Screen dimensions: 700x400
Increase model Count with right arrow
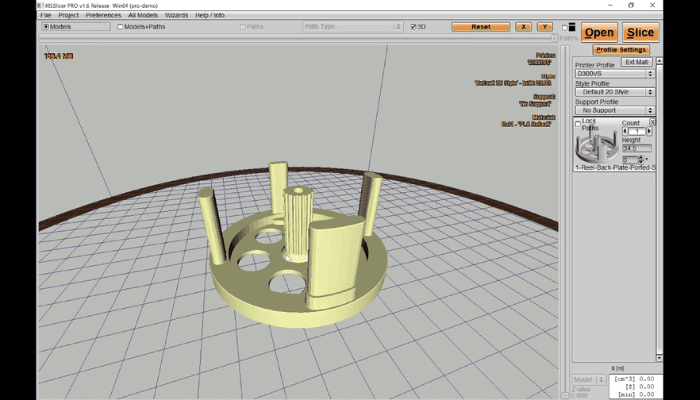649,131
